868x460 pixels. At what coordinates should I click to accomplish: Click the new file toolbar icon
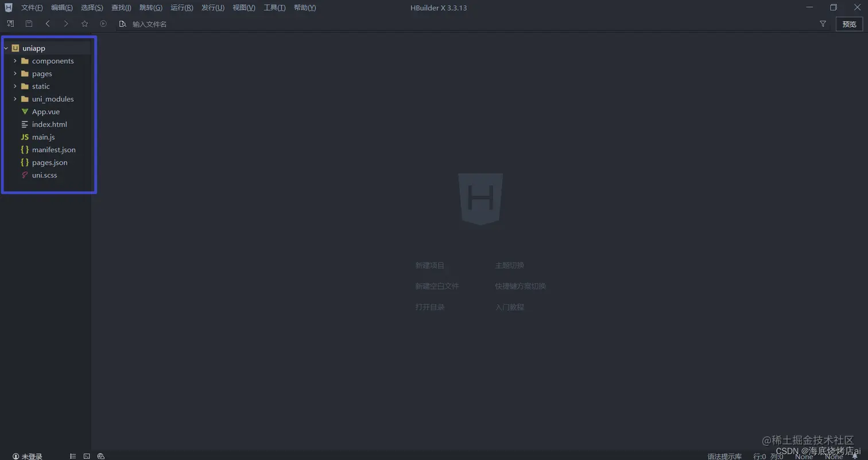pyautogui.click(x=10, y=24)
